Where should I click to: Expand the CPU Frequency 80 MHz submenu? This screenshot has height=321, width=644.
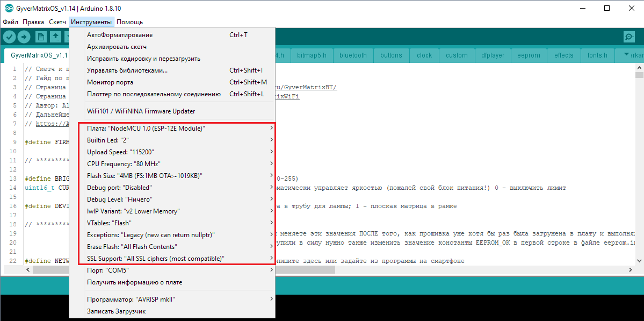point(172,163)
